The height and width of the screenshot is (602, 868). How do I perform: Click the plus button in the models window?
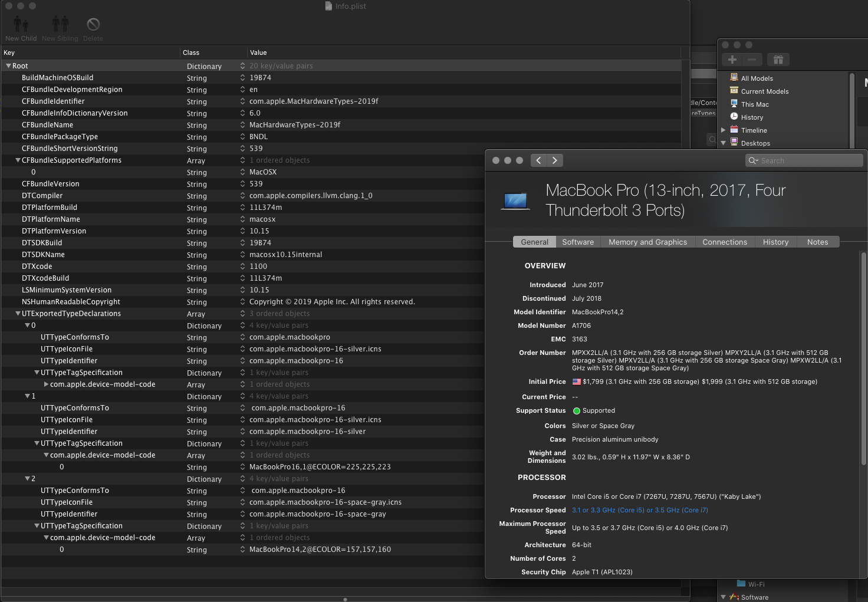click(x=732, y=60)
